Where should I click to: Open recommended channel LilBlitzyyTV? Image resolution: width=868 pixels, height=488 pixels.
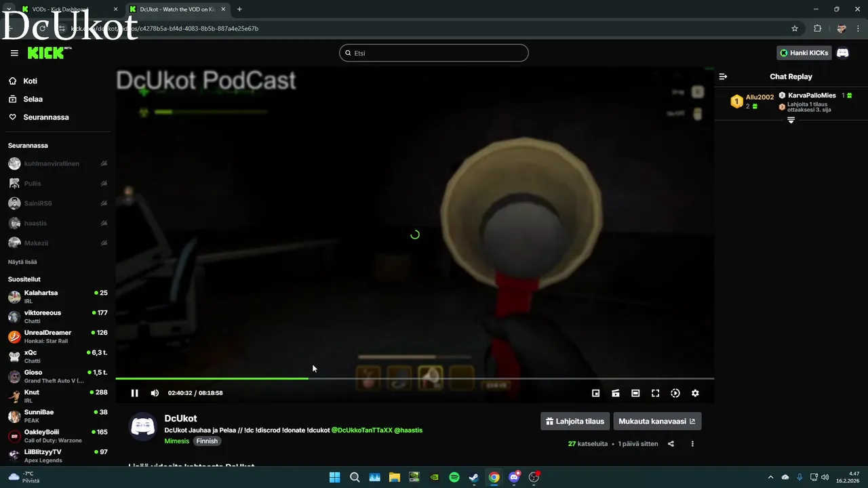coord(58,455)
